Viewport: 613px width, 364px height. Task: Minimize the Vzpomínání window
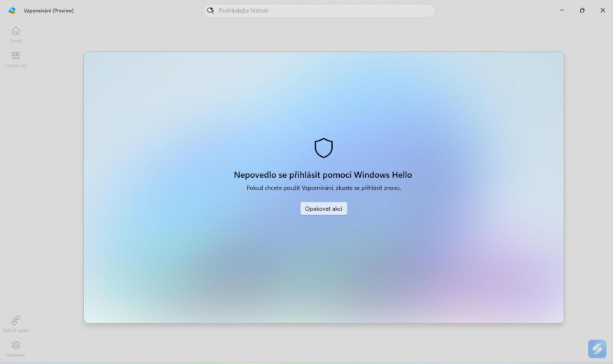click(x=562, y=10)
